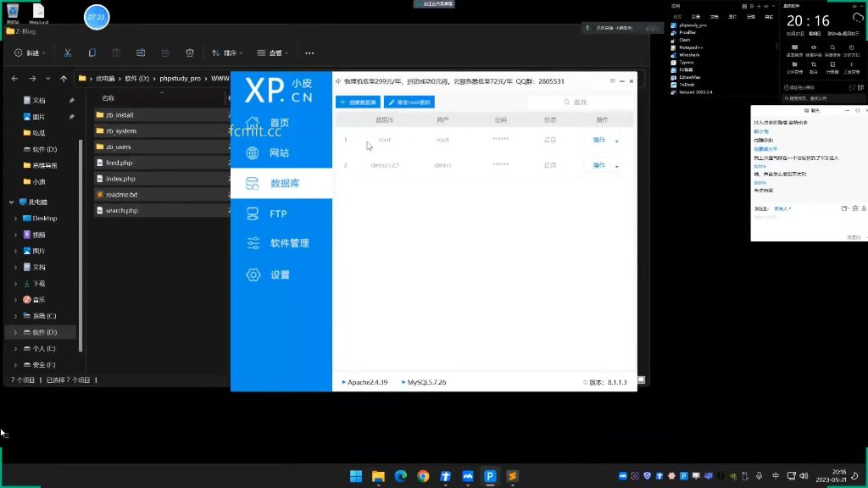Click the Paste icon in Explorer toolbar

pyautogui.click(x=116, y=53)
